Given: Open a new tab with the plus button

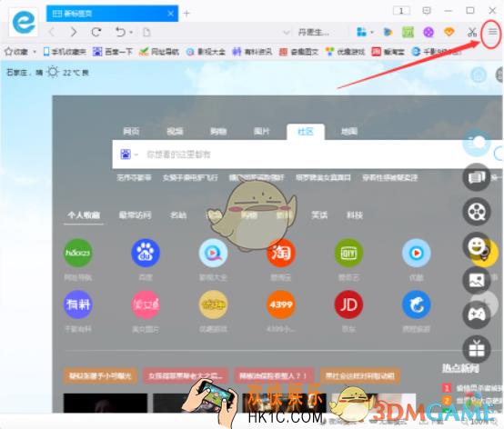Looking at the screenshot, I should (186, 13).
